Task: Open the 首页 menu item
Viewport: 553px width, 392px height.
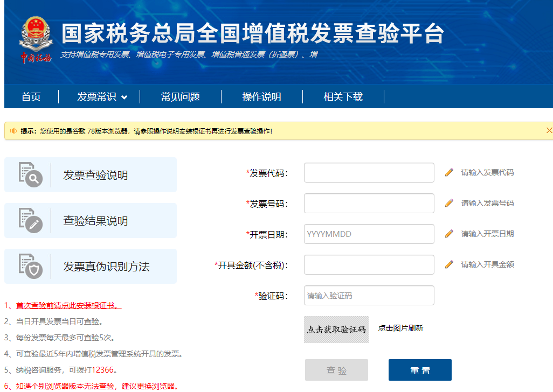Action: click(31, 96)
